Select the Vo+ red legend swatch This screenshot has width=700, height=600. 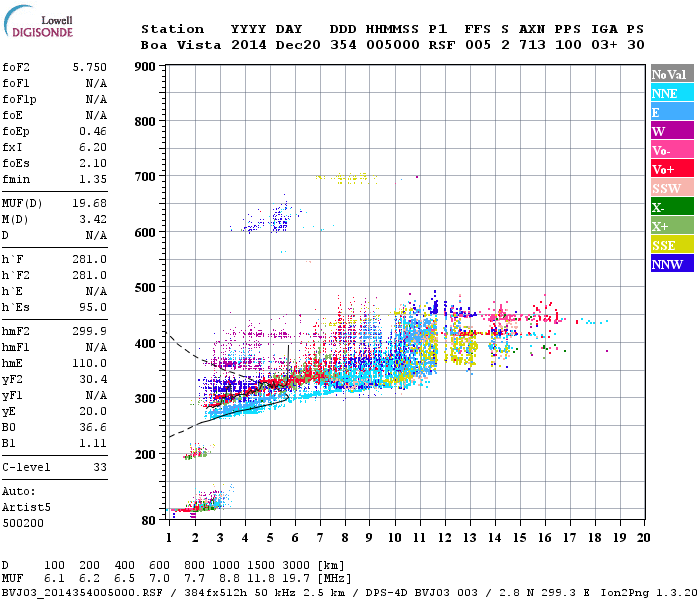pos(672,169)
